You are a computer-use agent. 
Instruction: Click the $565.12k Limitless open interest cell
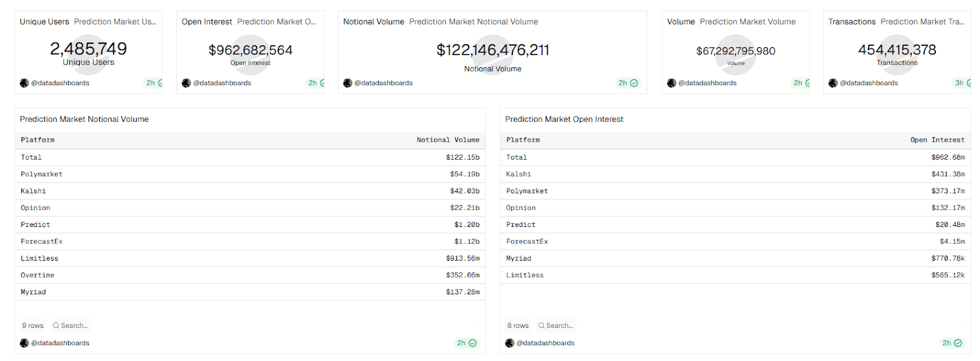tap(948, 275)
